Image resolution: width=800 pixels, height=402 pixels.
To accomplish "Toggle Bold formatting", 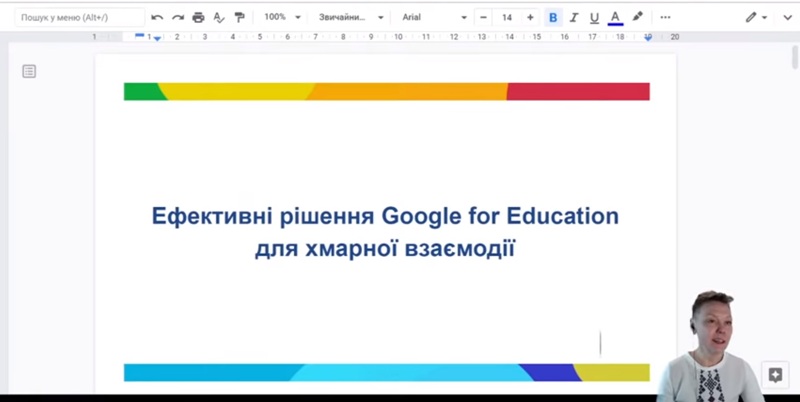I will [553, 17].
